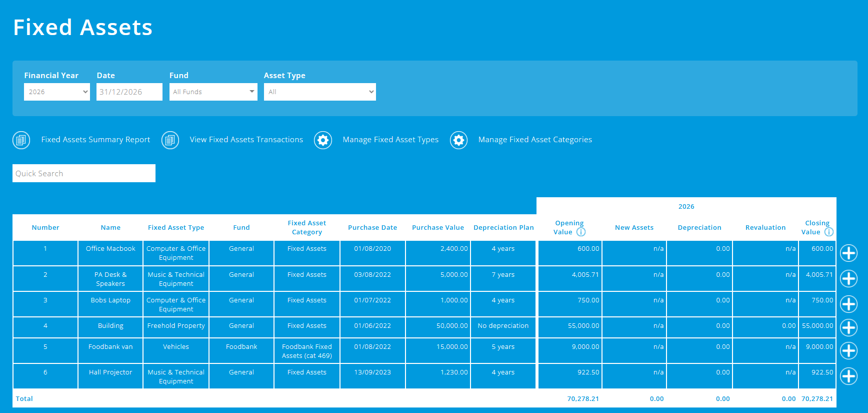Open Fixed Assets Summary Report icon
Viewport: 868px width, 413px height.
coord(21,140)
